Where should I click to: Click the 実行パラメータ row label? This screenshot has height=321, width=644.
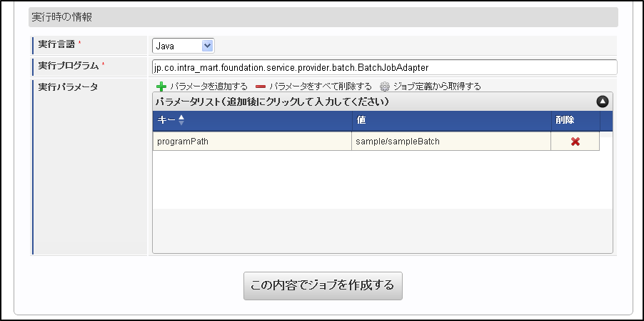pyautogui.click(x=68, y=87)
